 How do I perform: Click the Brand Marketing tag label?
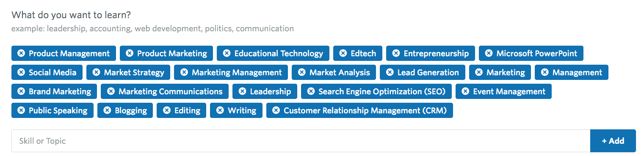pyautogui.click(x=60, y=91)
